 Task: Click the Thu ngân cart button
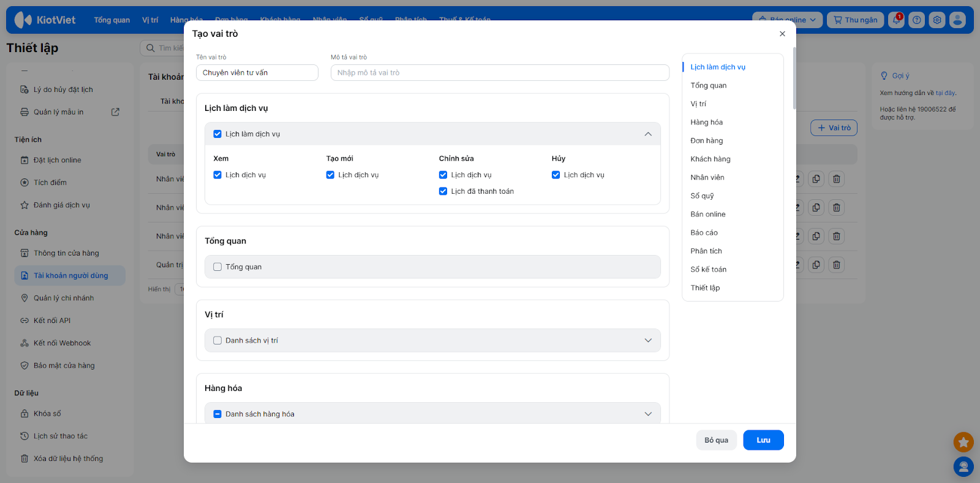tap(855, 20)
